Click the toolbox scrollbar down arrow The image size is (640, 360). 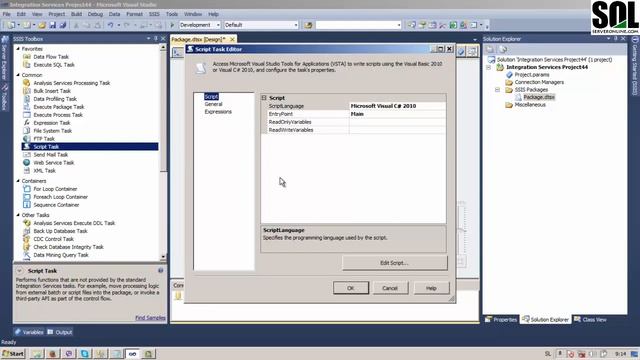[163, 257]
